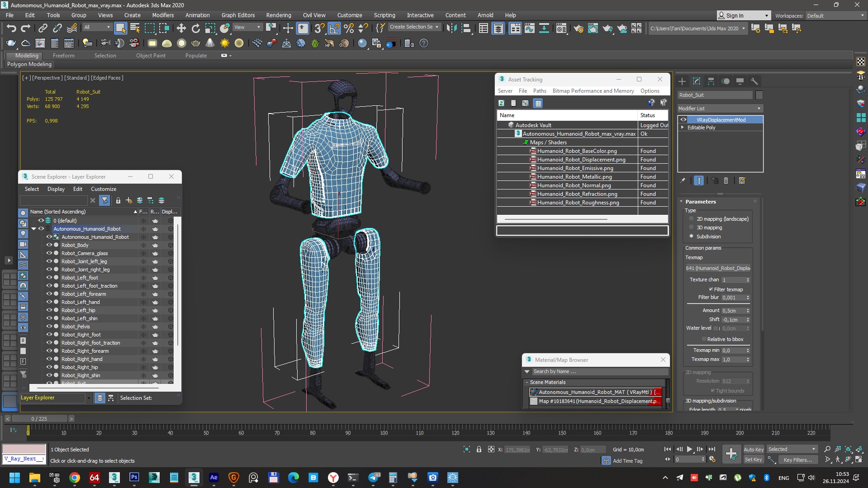Screen dimensions: 868x488
Task: Open the Help question mark icon in second toolbar
Action: pos(424,43)
